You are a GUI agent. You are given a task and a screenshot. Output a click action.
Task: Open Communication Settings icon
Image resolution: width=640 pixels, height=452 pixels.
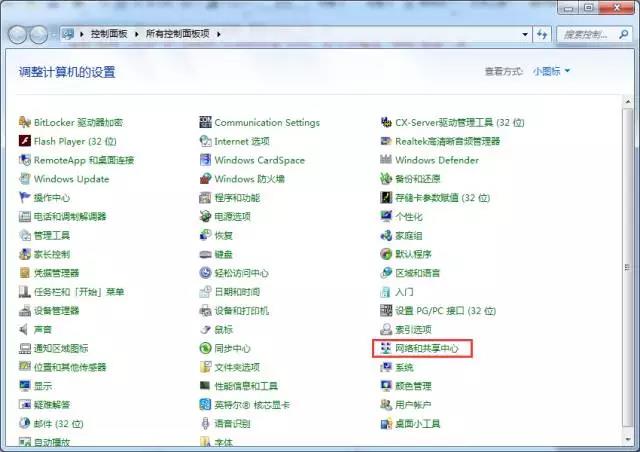[205, 122]
